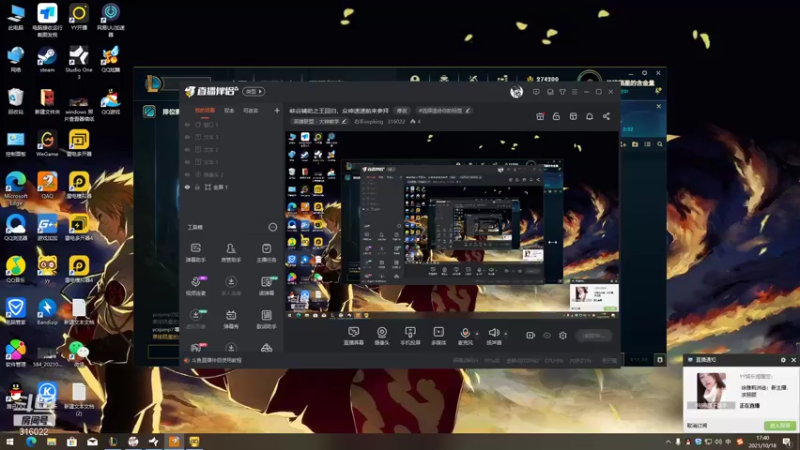Click the record video icon beside the gear
The image size is (800, 450).
[531, 335]
